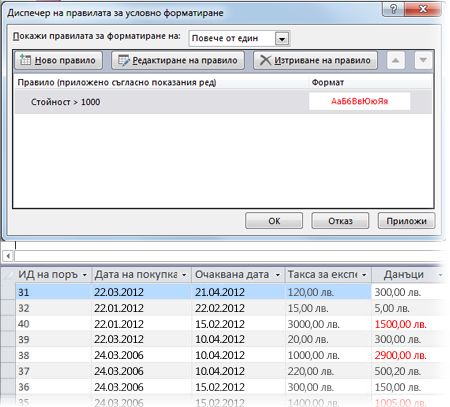Open Очаквана дата column filter arrow
Screen dimensions: 450x407
click(x=277, y=275)
